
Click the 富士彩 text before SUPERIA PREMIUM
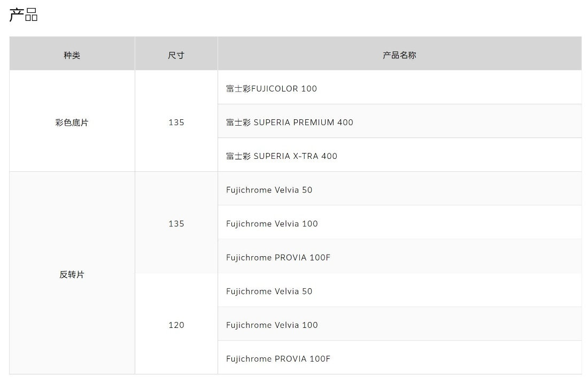coord(238,122)
